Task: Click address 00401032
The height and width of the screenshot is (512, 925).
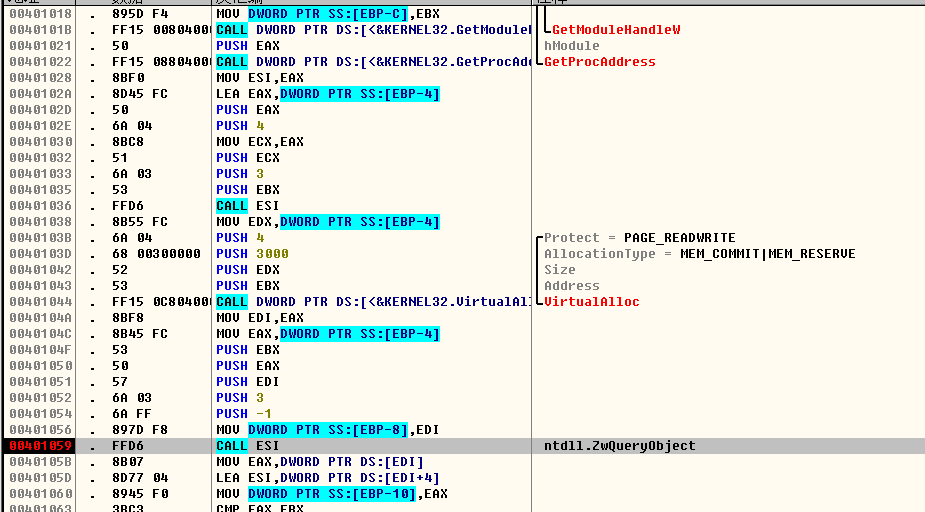Action: [40, 157]
